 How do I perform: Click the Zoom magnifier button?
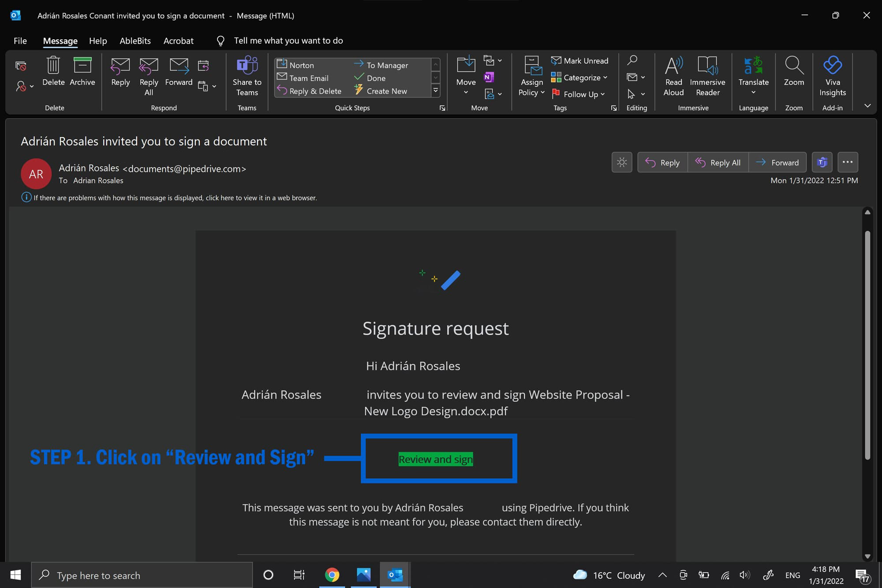pos(794,71)
